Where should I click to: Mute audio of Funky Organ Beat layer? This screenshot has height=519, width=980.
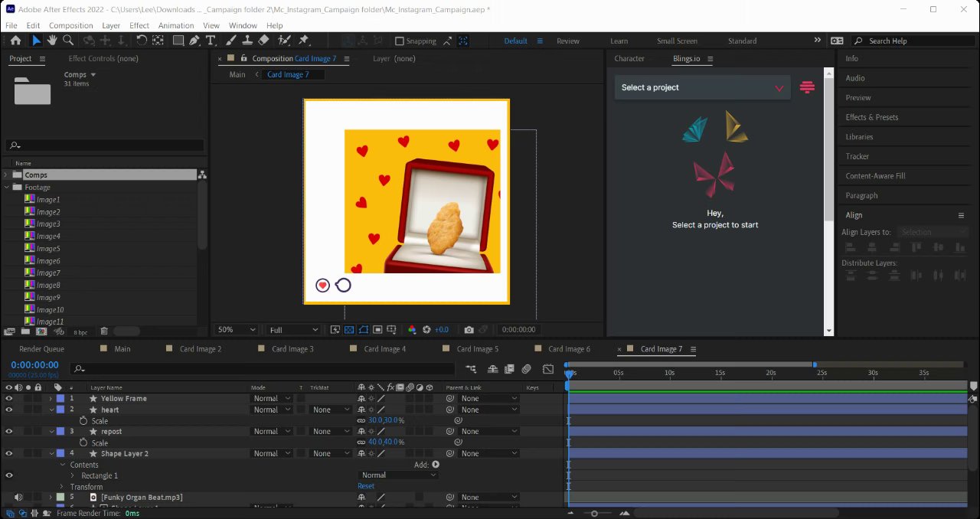18,498
